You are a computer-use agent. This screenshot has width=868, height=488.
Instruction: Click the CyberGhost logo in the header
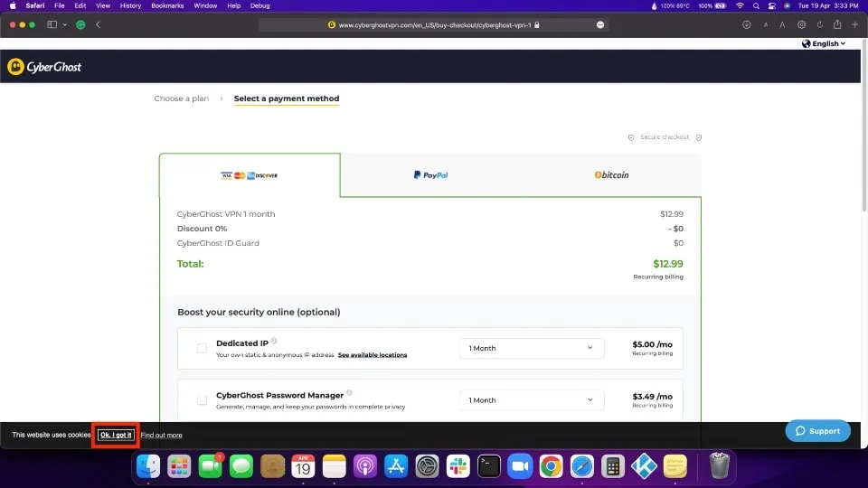pyautogui.click(x=44, y=67)
